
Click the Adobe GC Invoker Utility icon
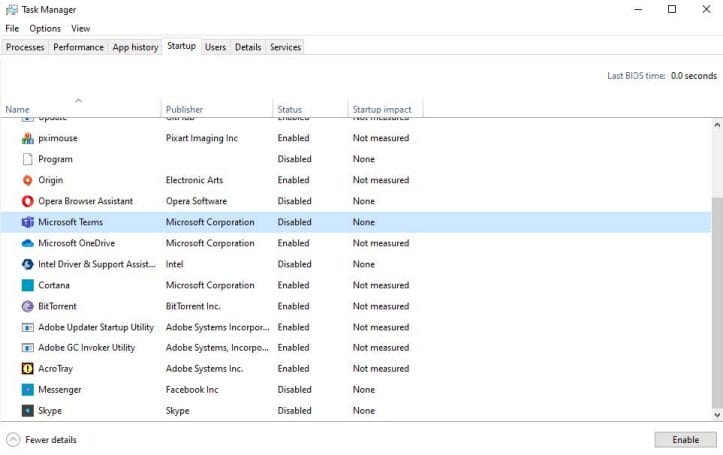pyautogui.click(x=28, y=348)
